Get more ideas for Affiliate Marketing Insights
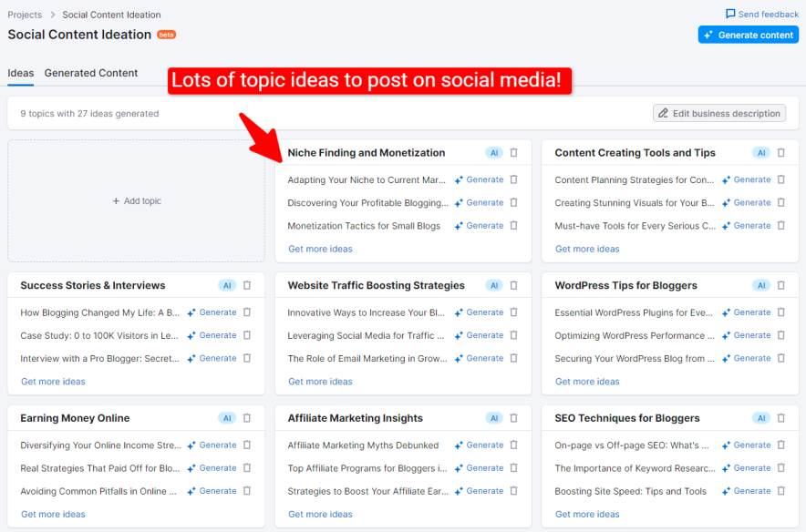Screen dimensions: 806x532 tap(320, 514)
